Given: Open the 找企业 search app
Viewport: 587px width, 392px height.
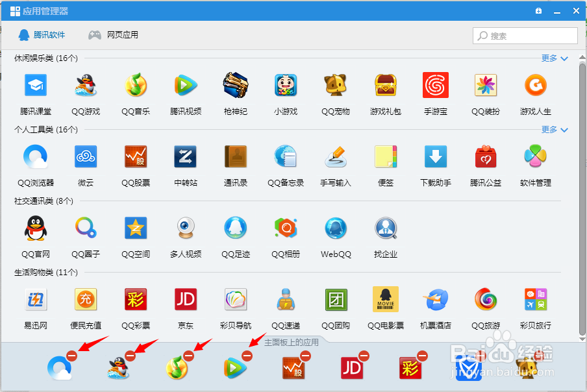Looking at the screenshot, I should pyautogui.click(x=386, y=228).
